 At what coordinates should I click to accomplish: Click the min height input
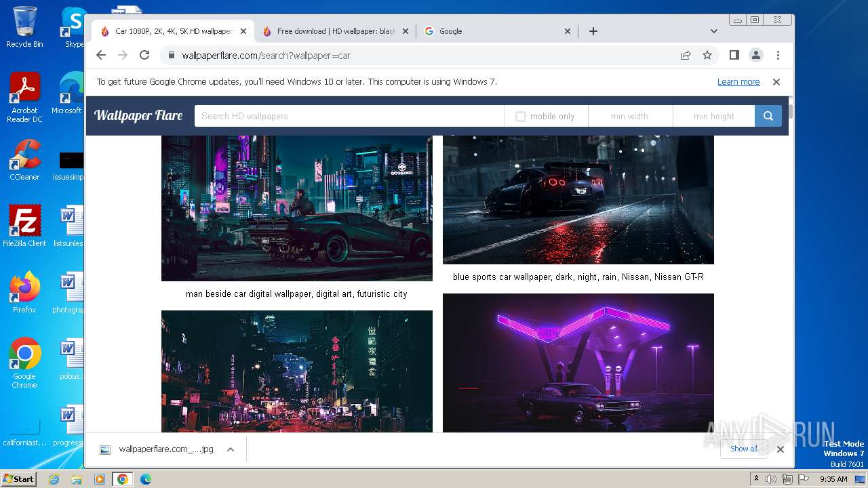[x=714, y=116]
